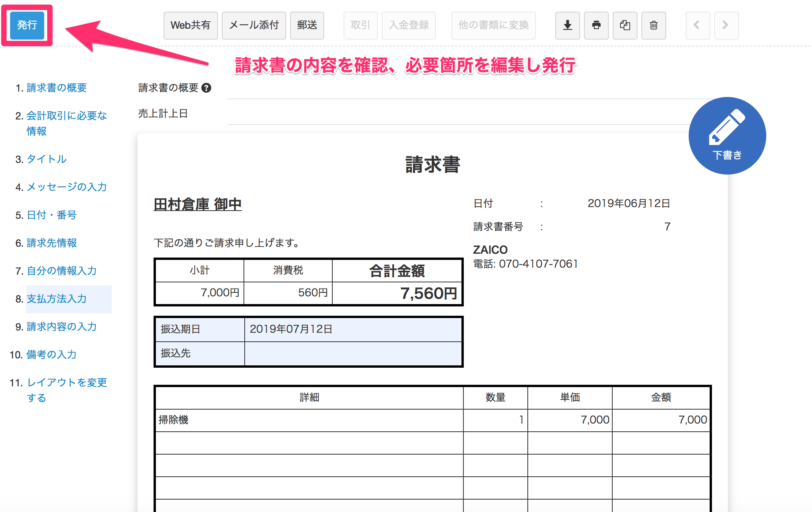The height and width of the screenshot is (512, 812).
Task: Click the 売上計上日 input field
Action: (458, 114)
